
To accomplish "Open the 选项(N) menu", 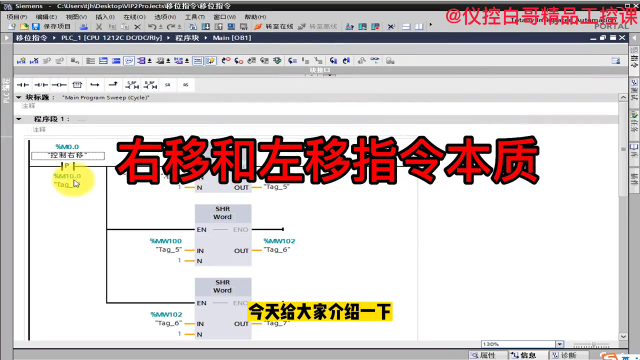I will 165,17.
